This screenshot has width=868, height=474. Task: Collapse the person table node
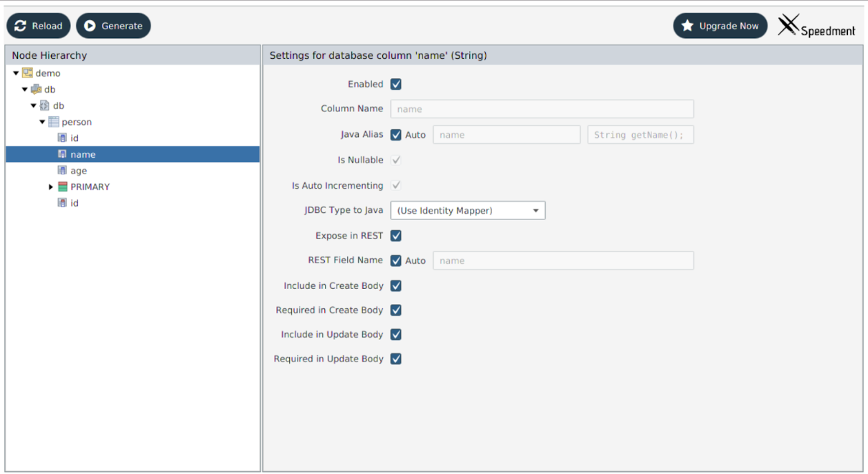click(42, 122)
